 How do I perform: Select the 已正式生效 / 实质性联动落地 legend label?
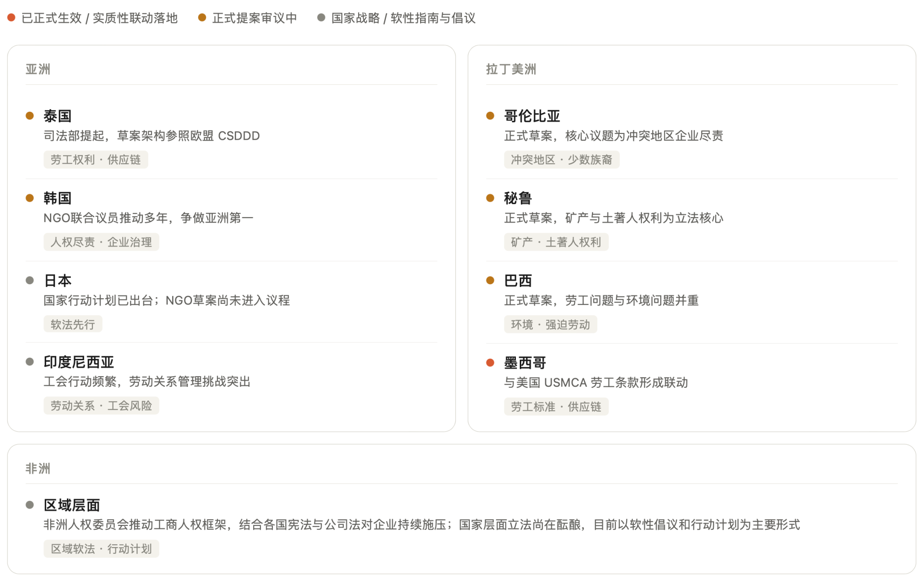pos(100,18)
